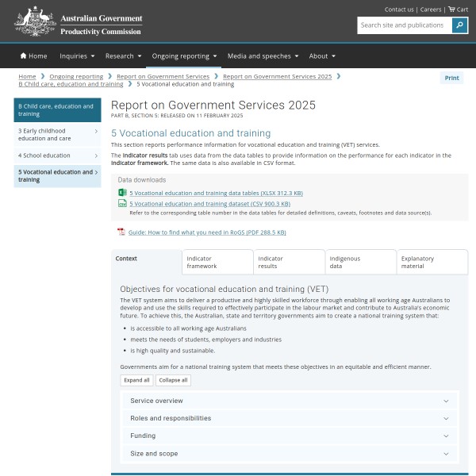This screenshot has height=476, width=476.
Task: Expand the Funding accordion section
Action: 290,436
